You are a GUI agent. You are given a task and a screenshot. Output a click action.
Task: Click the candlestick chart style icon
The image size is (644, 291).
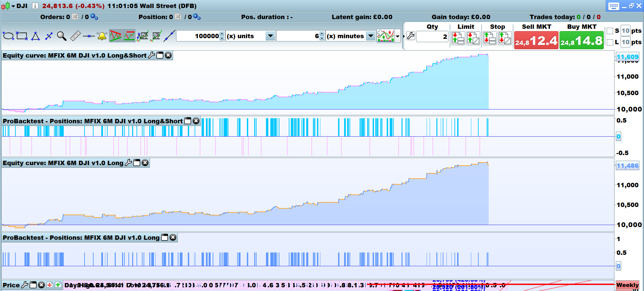(6, 6)
